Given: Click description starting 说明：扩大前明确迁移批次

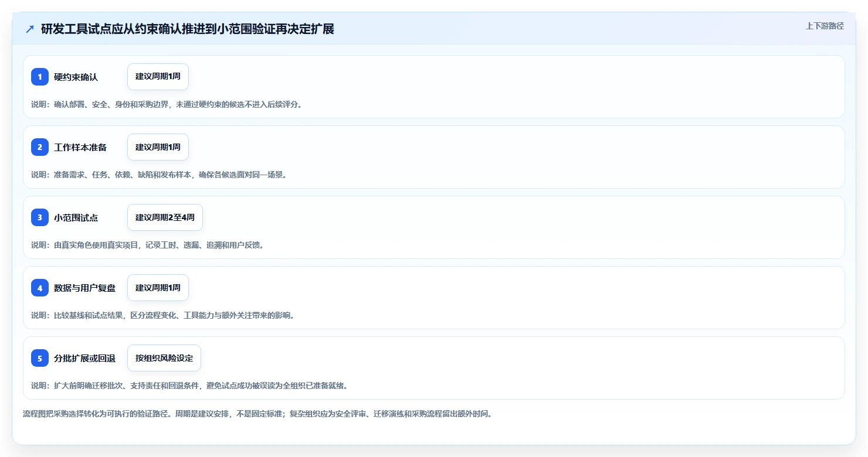Looking at the screenshot, I should click(x=189, y=386).
